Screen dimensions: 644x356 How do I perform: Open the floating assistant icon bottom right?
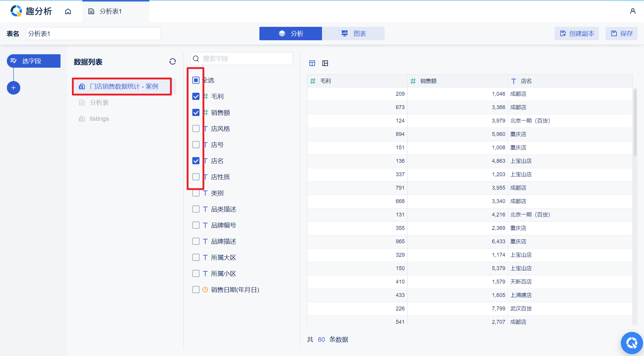tap(631, 343)
